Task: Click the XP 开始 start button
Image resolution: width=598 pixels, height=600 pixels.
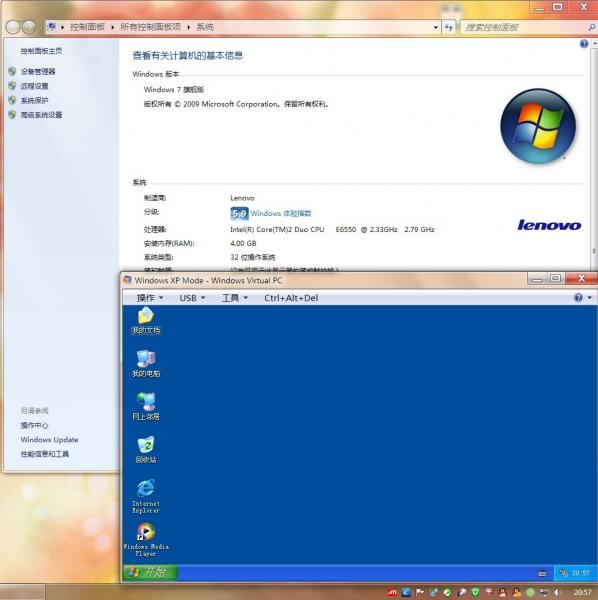Action: click(x=150, y=572)
